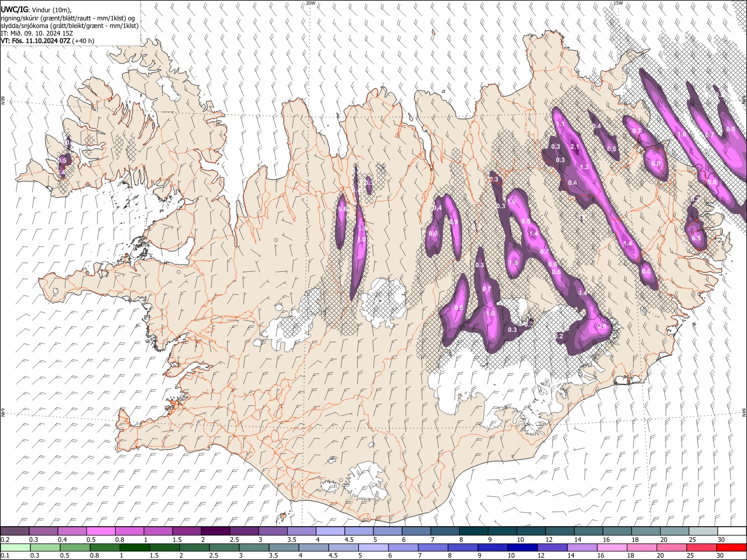Viewport: 747px width, 560px height.
Task: Click darkest purple snow swatch between 2 and 2.5
Action: tap(215, 531)
